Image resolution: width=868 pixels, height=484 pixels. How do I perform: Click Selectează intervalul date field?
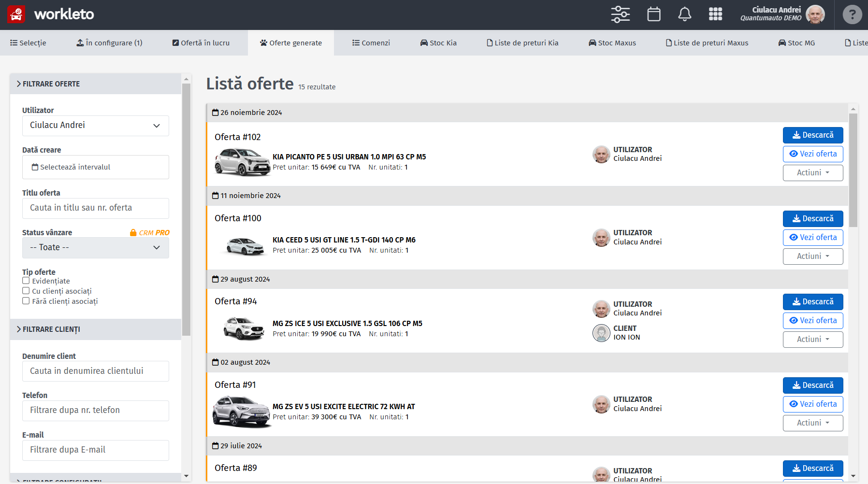pyautogui.click(x=96, y=167)
